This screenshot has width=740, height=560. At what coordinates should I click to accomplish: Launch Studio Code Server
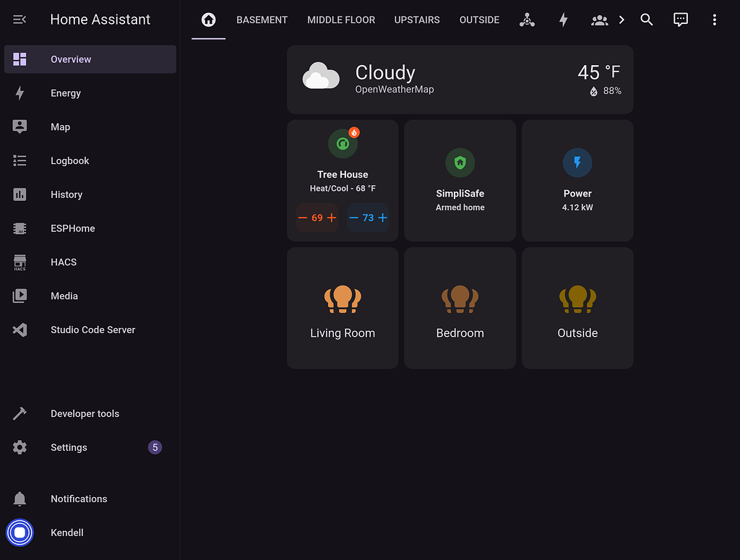pyautogui.click(x=92, y=329)
